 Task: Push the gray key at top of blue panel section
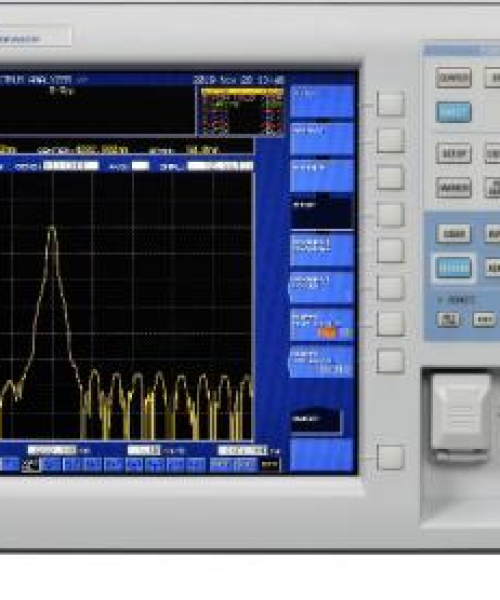tap(453, 234)
